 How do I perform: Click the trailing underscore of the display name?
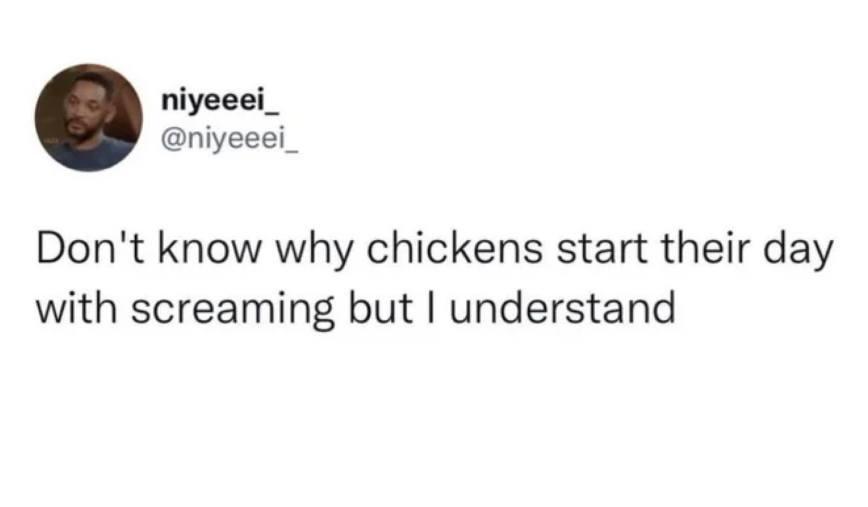273,114
